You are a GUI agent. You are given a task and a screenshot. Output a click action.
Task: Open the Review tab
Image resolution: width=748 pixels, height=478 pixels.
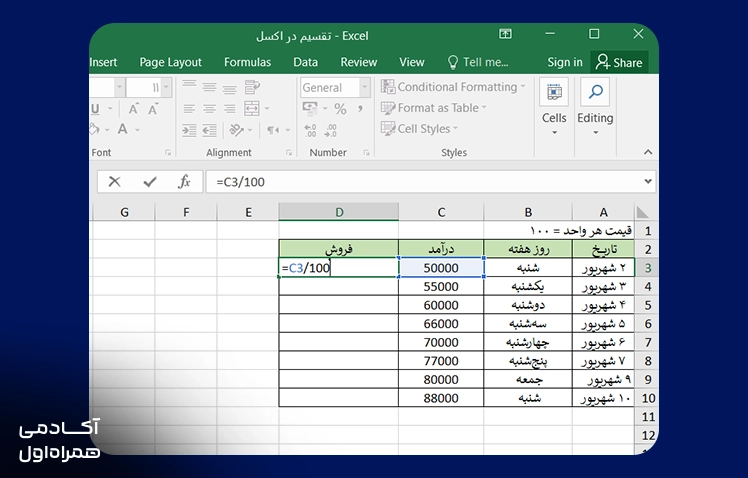(x=359, y=62)
